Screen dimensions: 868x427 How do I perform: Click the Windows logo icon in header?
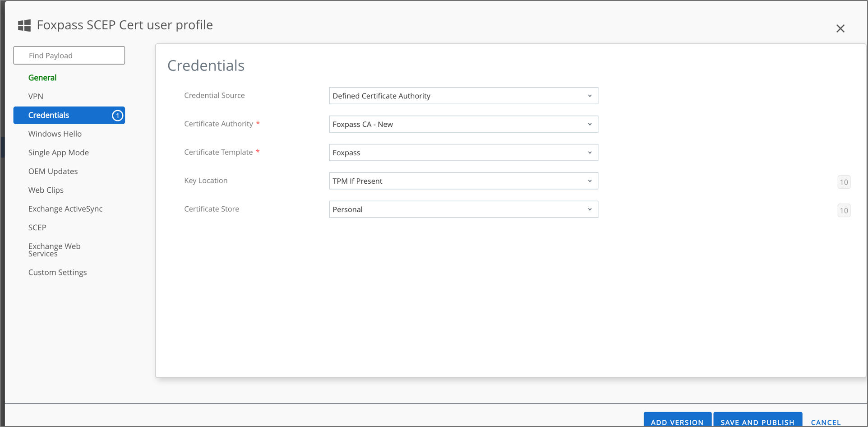(24, 25)
